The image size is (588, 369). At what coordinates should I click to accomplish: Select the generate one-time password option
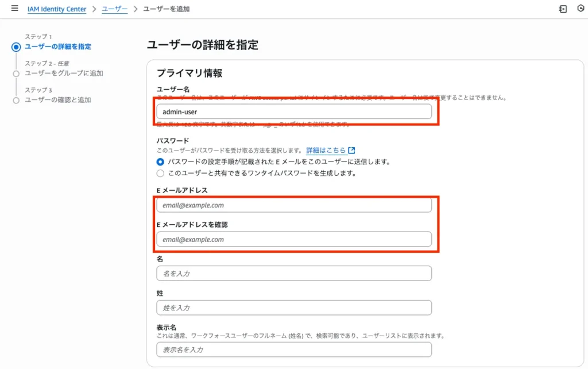tap(161, 173)
